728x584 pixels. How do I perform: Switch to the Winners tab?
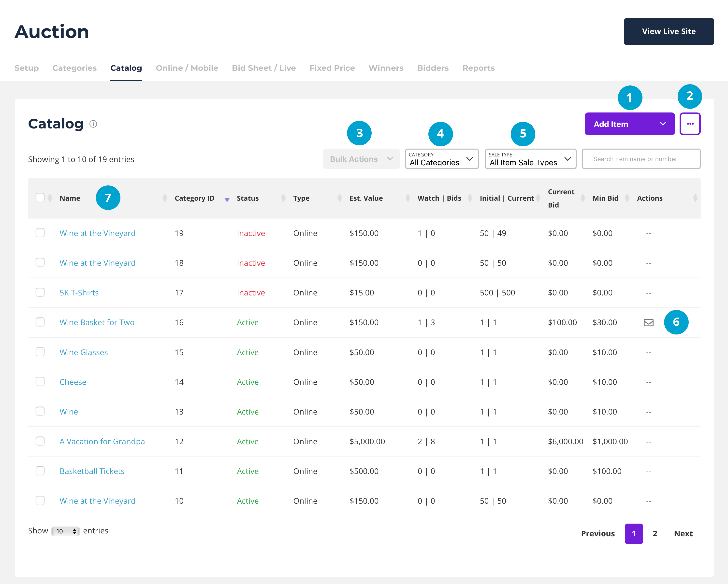[x=386, y=68]
